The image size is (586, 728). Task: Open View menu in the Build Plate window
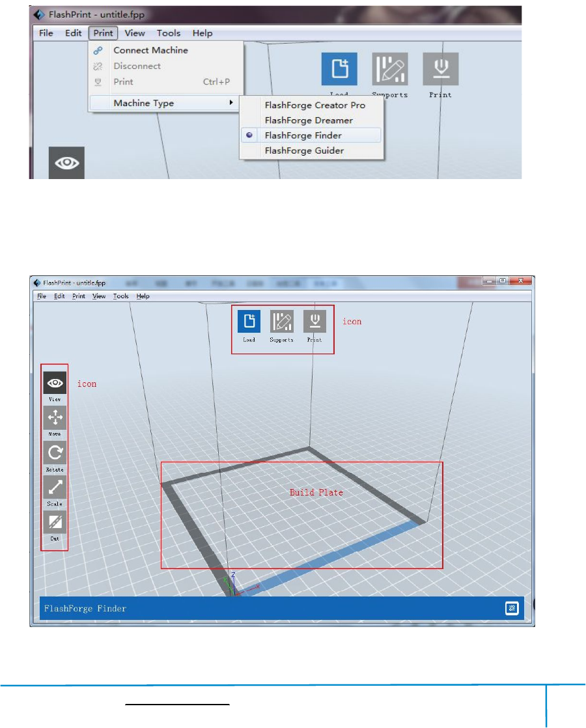click(x=98, y=296)
